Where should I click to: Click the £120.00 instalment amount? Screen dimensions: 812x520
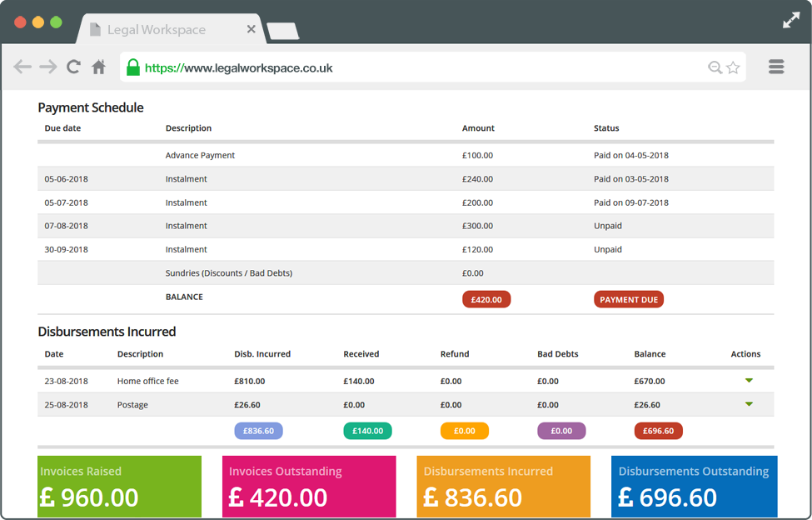[477, 250]
